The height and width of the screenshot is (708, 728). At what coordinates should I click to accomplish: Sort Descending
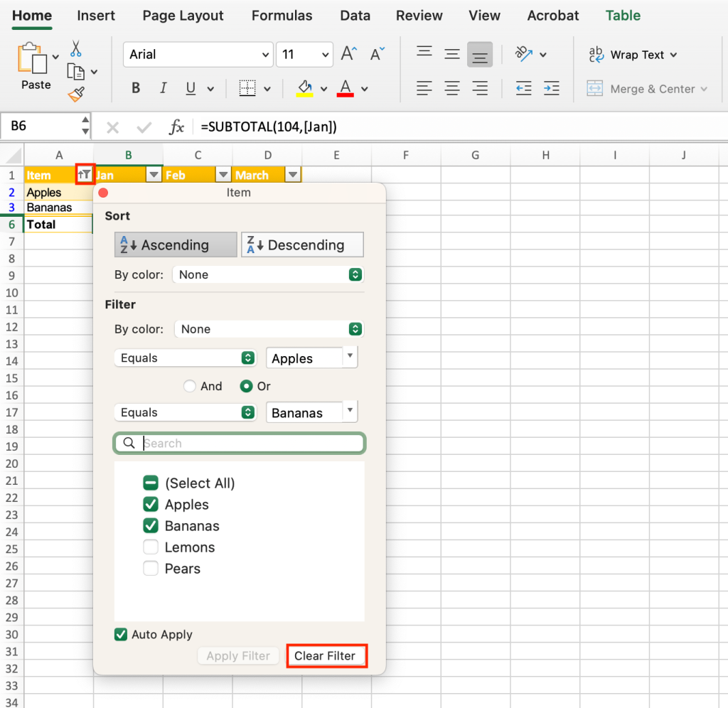pos(302,245)
